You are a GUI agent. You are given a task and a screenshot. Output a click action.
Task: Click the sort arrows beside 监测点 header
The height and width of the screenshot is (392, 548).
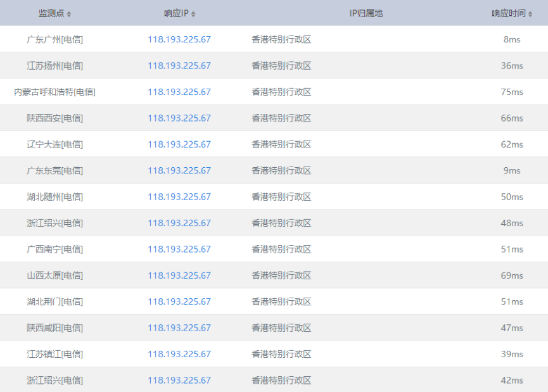point(69,14)
